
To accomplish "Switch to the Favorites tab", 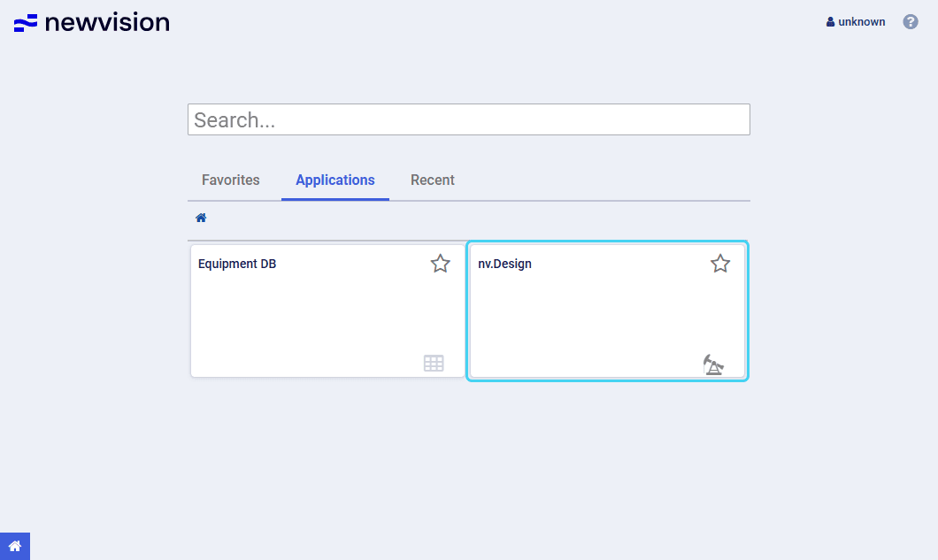I will (x=231, y=180).
